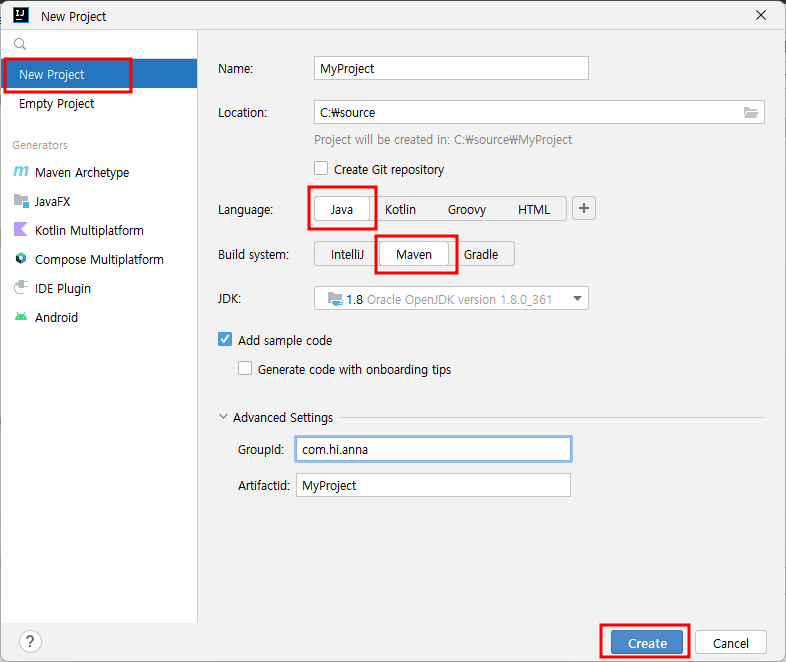Select Empty Project in sidebar
Viewport: 786px width, 662px height.
[x=99, y=103]
